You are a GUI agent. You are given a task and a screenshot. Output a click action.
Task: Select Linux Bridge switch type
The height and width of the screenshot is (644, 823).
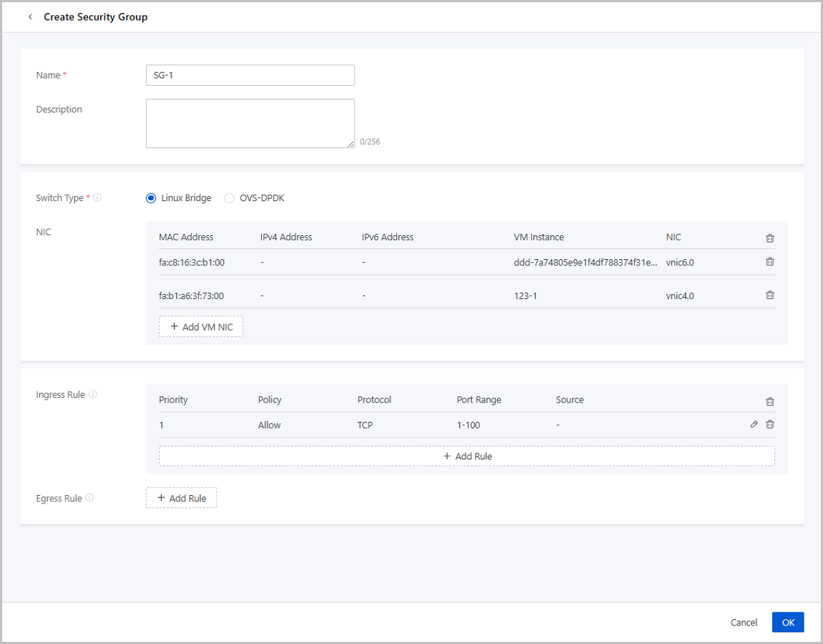[152, 198]
